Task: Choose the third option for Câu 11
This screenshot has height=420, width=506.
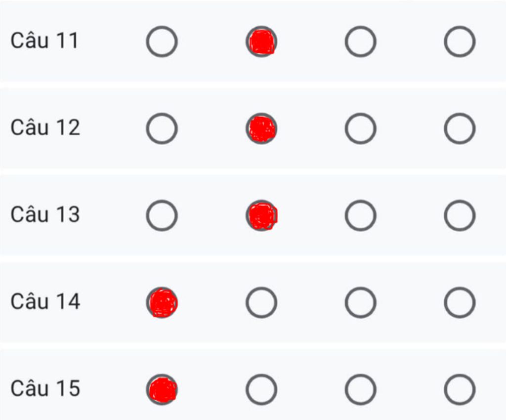Action: coord(360,42)
